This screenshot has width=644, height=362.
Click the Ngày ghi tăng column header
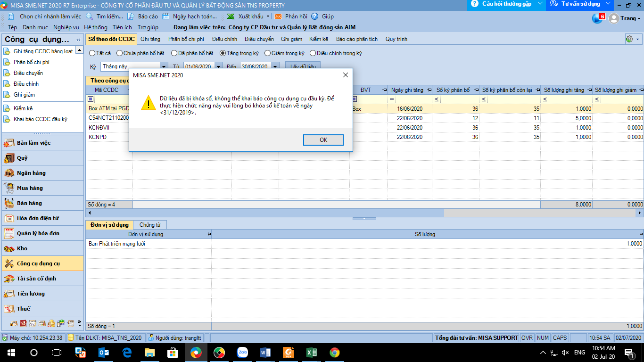click(411, 90)
